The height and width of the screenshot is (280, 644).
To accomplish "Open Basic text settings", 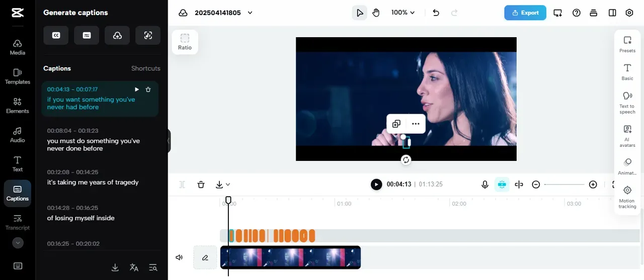I will coord(627,72).
